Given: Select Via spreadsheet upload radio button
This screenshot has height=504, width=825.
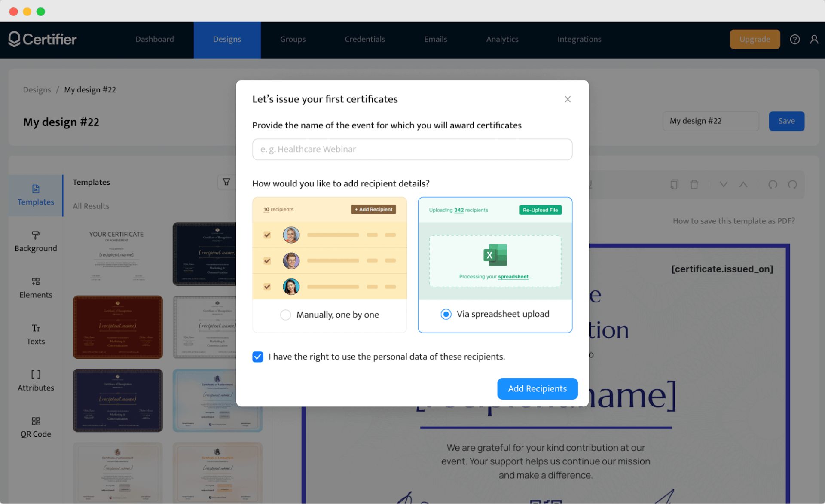Looking at the screenshot, I should pyautogui.click(x=446, y=314).
